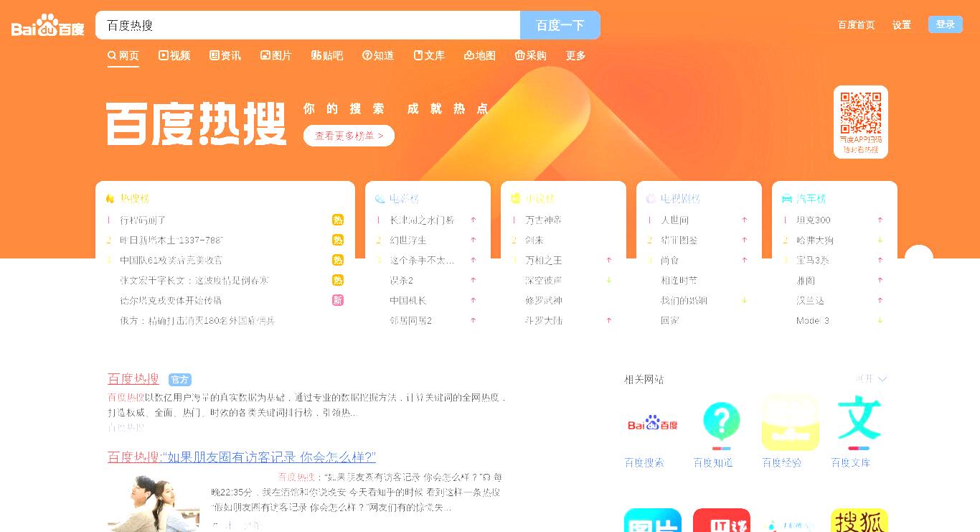Image resolution: width=980 pixels, height=532 pixels.
Task: Open 设置 in the header
Action: tap(902, 24)
